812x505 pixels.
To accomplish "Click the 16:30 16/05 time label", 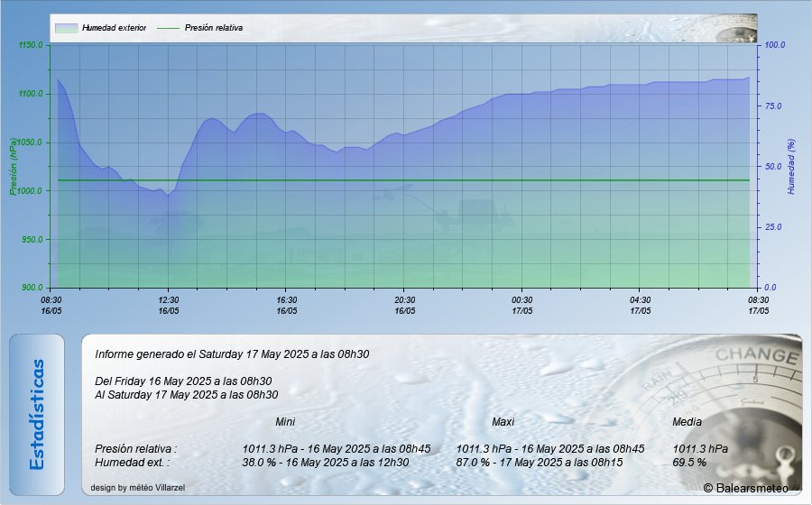I will [x=287, y=306].
